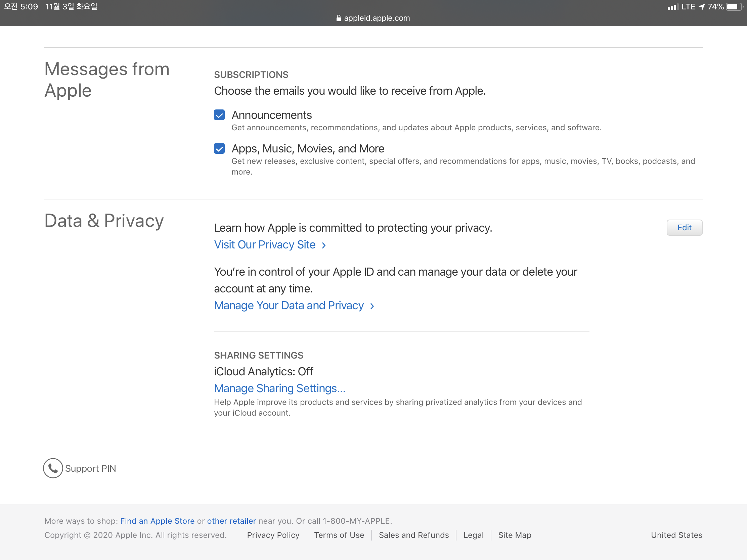Click the location arrow icon near the battery

[x=702, y=6]
